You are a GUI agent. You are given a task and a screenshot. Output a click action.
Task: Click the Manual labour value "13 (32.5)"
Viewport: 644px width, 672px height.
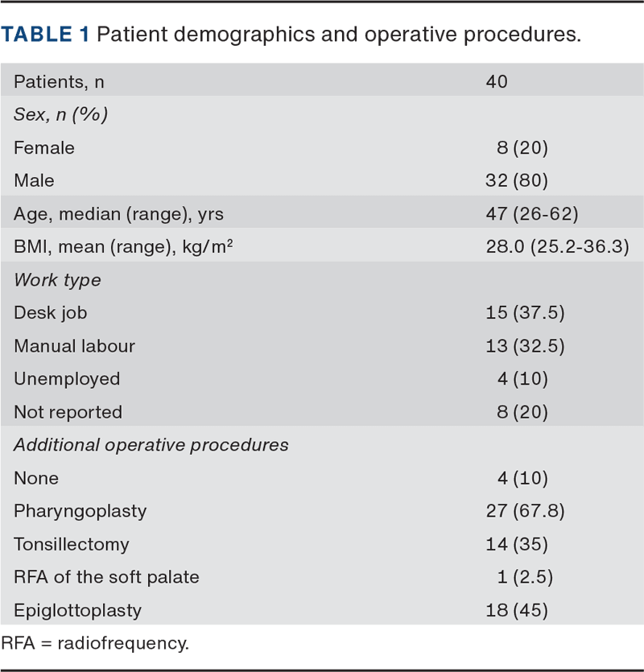(526, 346)
